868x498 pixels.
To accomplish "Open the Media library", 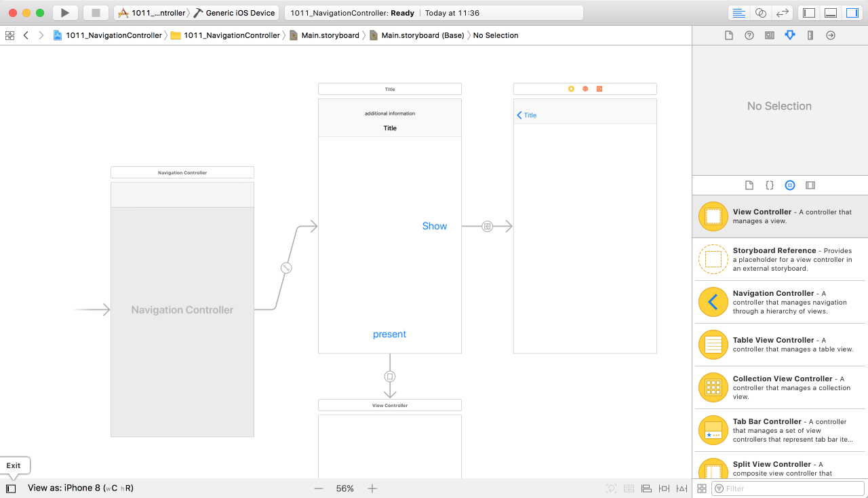I will point(810,185).
